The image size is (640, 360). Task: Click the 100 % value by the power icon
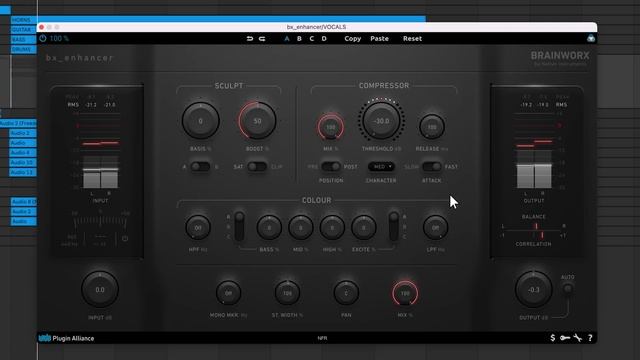pos(60,38)
